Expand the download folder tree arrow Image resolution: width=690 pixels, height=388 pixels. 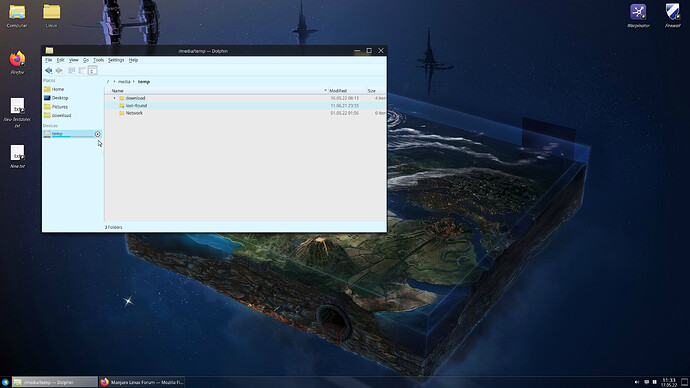[114, 98]
